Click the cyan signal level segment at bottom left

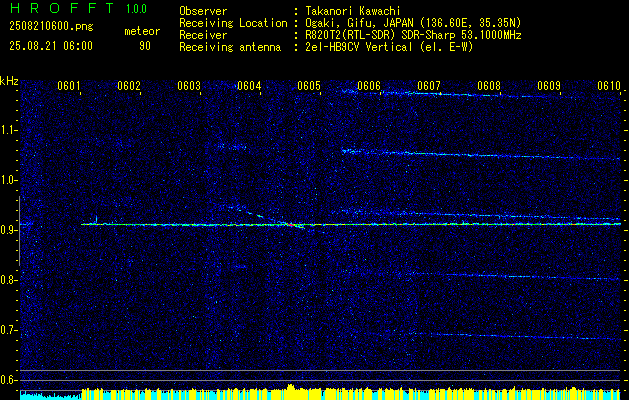coord(51,396)
